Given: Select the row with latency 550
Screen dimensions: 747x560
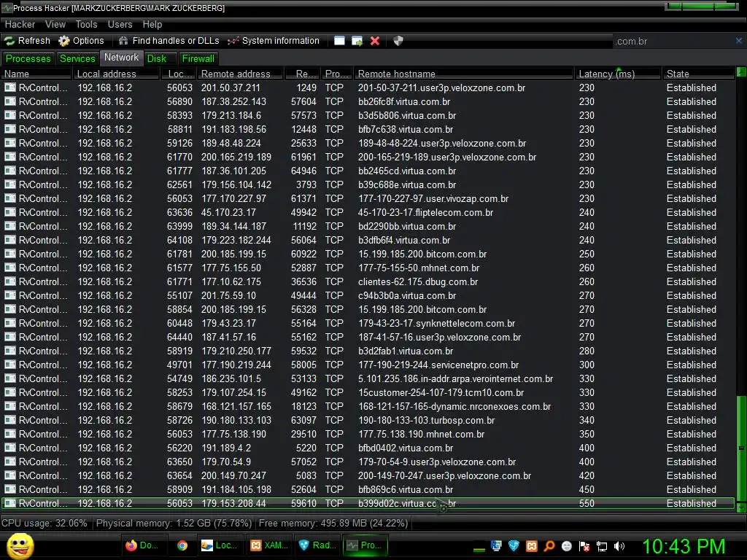Looking at the screenshot, I should [x=368, y=503].
